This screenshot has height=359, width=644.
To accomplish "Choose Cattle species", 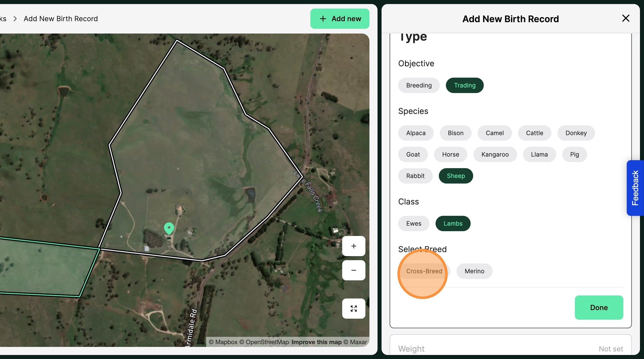I will pos(534,133).
